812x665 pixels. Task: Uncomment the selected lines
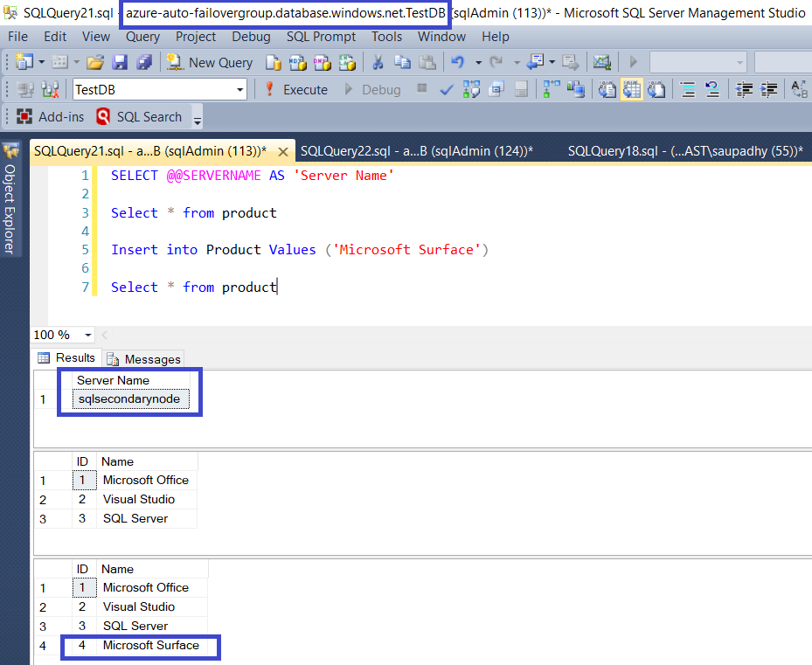pyautogui.click(x=712, y=90)
